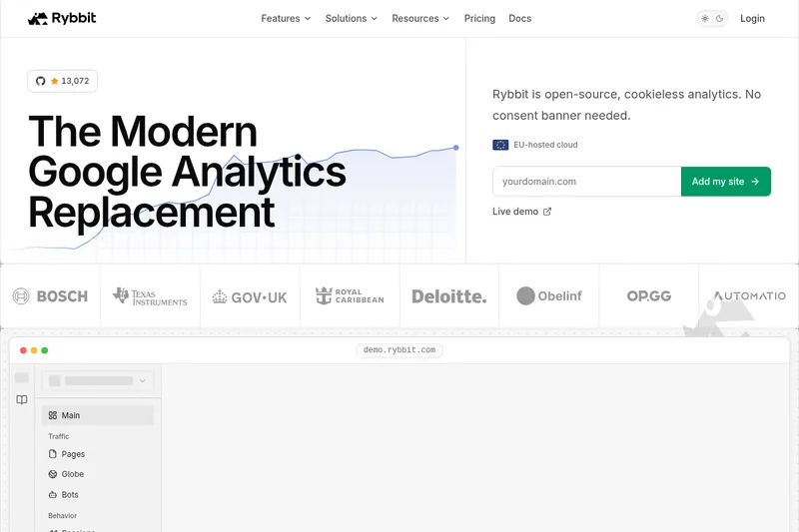
Task: Open the site selector dropdown in demo
Action: [x=97, y=381]
